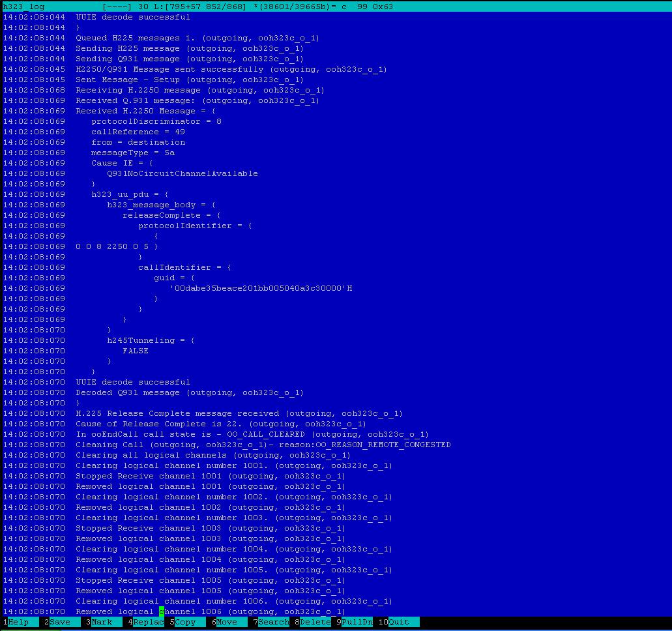
Task: Click the h323_log filename in status line
Action: (23, 7)
